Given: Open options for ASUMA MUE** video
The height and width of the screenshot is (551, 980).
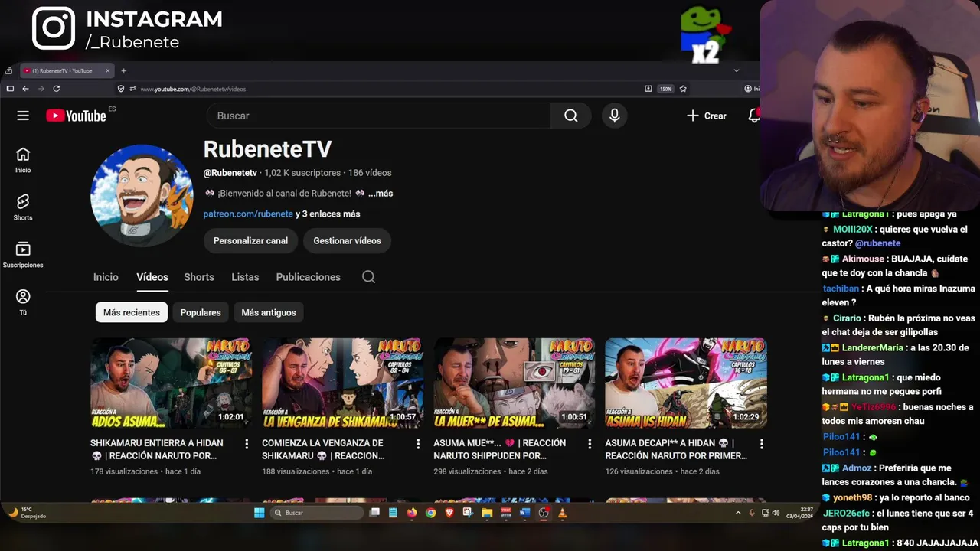Looking at the screenshot, I should [590, 444].
